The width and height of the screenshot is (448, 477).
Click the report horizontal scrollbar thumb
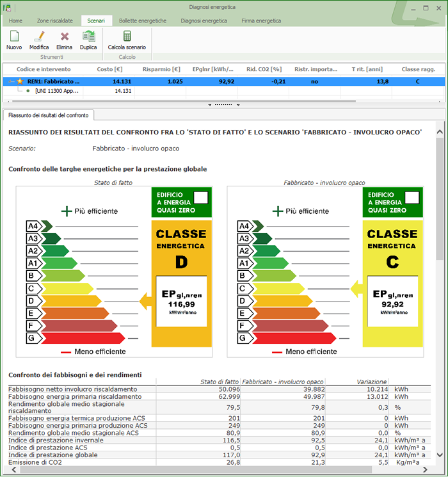pyautogui.click(x=196, y=469)
